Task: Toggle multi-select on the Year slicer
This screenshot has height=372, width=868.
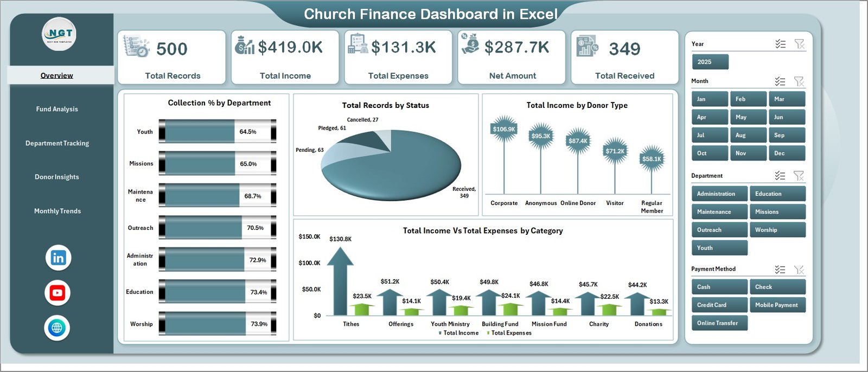Action: click(x=780, y=44)
